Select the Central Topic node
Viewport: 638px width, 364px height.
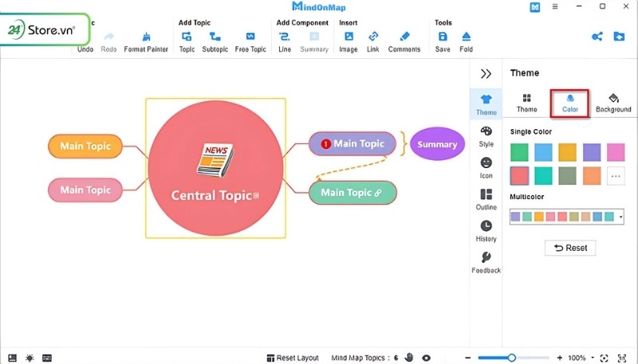click(215, 168)
